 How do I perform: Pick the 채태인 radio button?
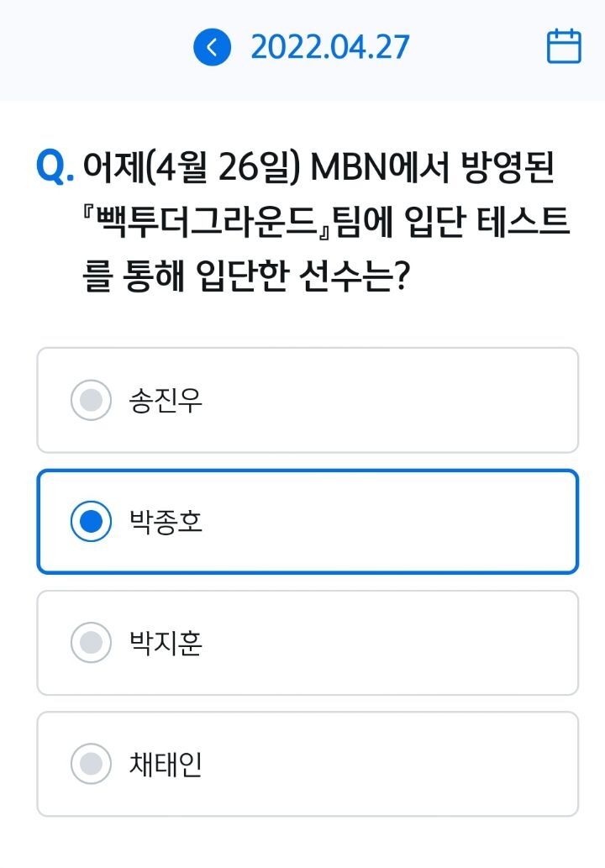(91, 765)
